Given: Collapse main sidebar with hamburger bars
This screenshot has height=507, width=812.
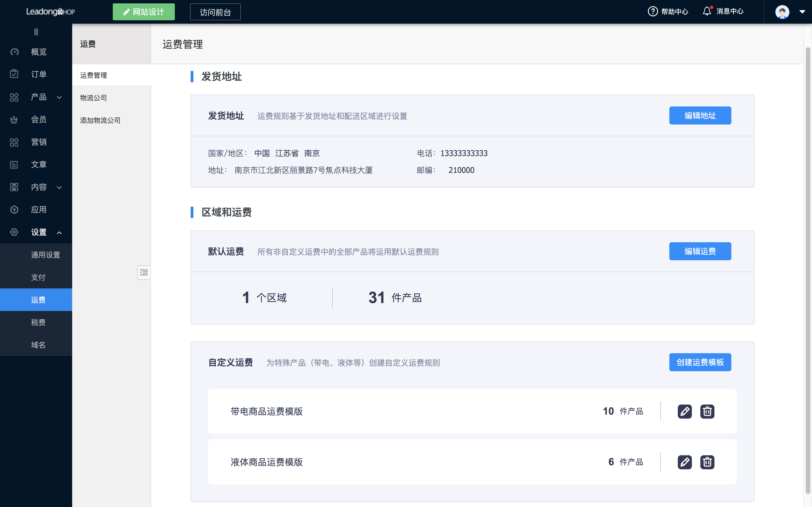Looking at the screenshot, I should click(36, 32).
